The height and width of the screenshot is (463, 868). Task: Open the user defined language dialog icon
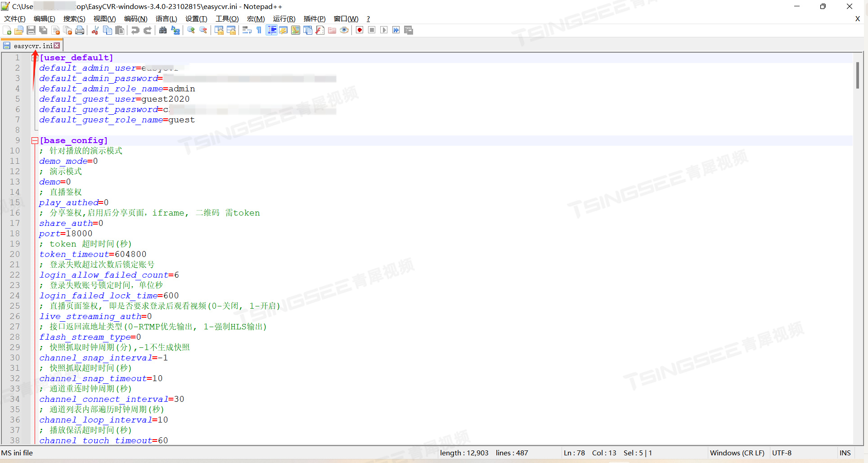(x=283, y=30)
